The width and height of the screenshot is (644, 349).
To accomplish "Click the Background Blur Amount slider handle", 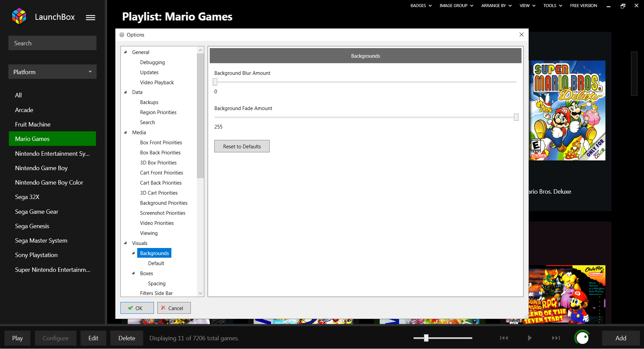I will click(x=215, y=82).
